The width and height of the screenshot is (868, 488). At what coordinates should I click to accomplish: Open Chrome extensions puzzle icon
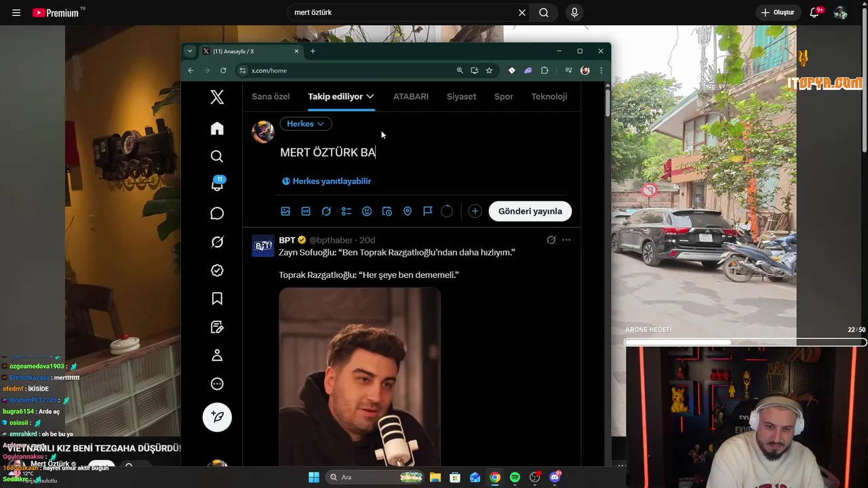tap(545, 70)
